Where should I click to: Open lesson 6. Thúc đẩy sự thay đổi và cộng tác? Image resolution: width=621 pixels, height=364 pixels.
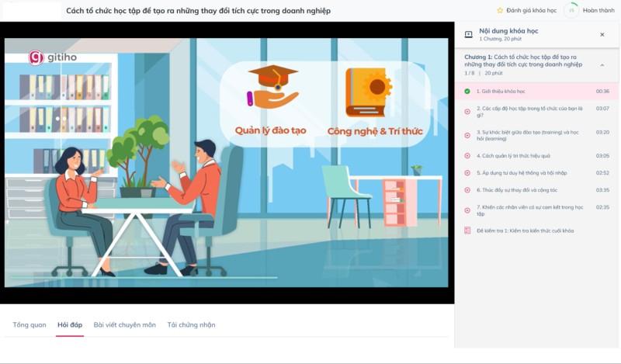pos(536,190)
